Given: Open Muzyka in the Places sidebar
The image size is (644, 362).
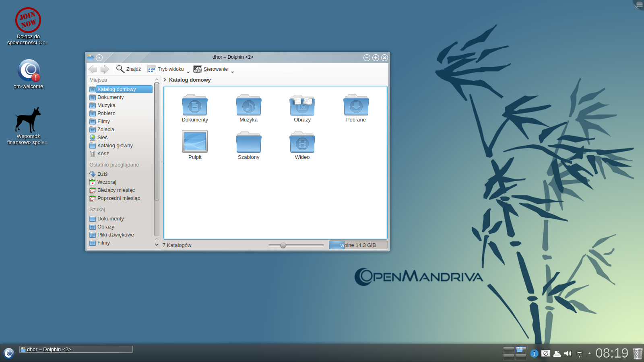Looking at the screenshot, I should tap(121, 105).
